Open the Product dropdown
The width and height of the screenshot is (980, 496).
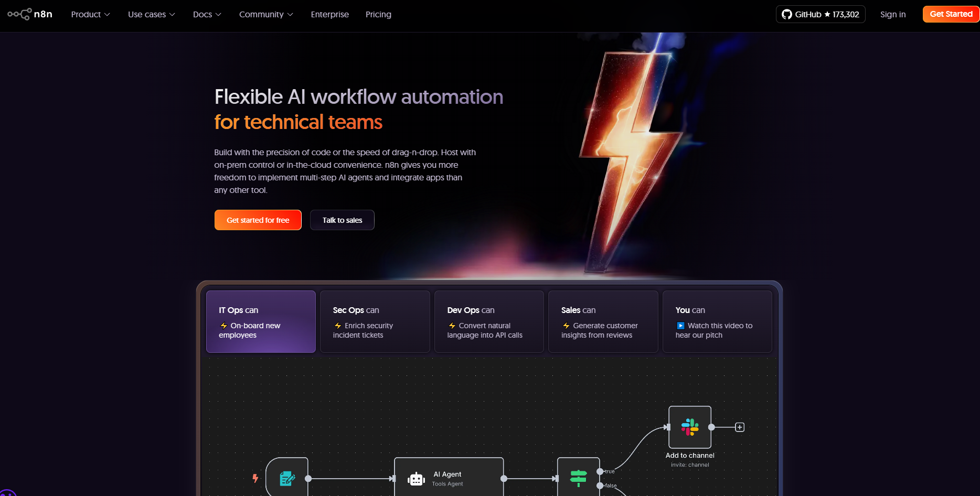(x=90, y=14)
